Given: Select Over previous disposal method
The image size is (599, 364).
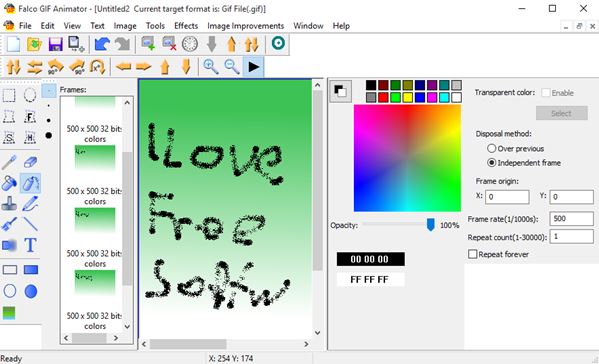Looking at the screenshot, I should pos(492,148).
